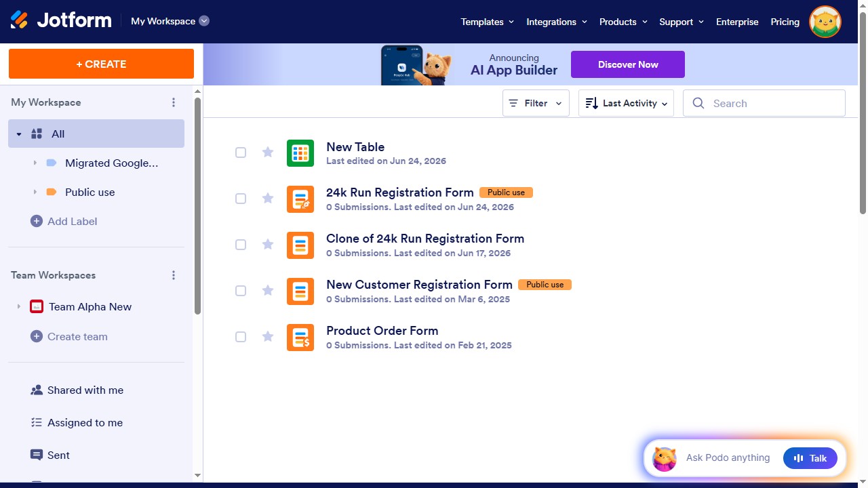868x488 pixels.
Task: Select the Clone of 24k Run checkbox
Action: [x=241, y=245]
